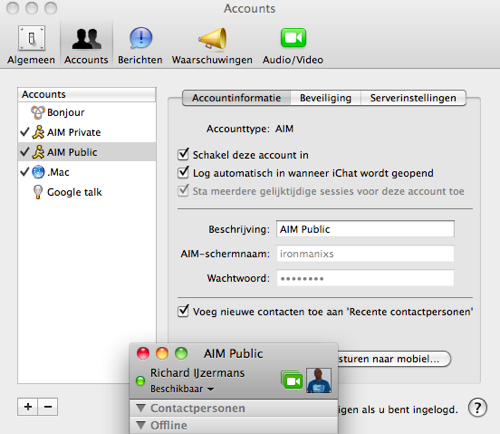Select the .Mac account row
This screenshot has width=500, height=434.
click(x=87, y=172)
